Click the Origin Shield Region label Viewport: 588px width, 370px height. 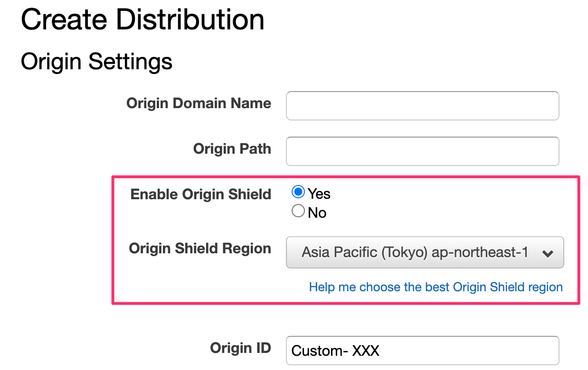click(200, 248)
